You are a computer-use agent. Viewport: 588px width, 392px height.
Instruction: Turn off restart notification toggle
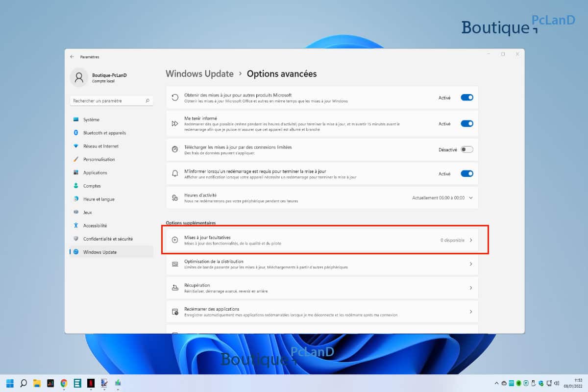[x=466, y=173]
